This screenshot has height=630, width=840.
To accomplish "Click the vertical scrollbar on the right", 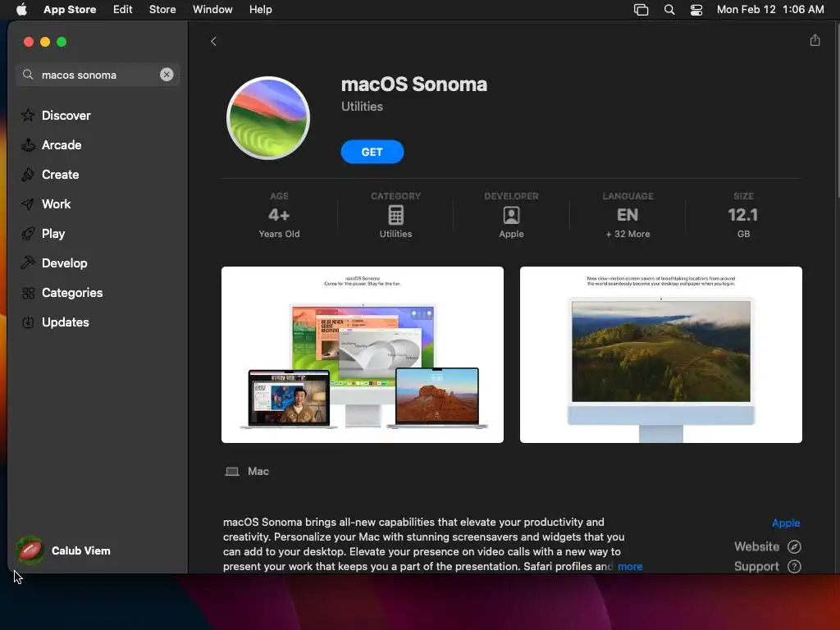I will coord(837,111).
